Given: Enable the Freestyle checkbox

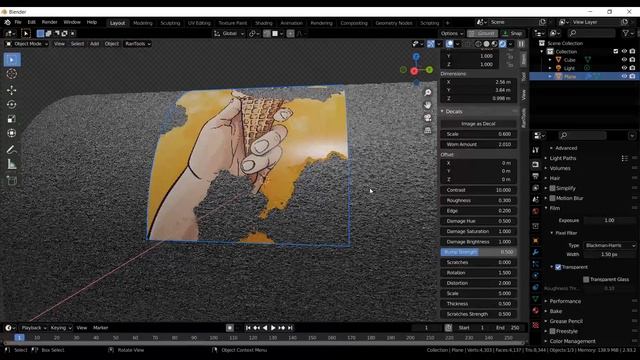Looking at the screenshot, I should (552, 331).
